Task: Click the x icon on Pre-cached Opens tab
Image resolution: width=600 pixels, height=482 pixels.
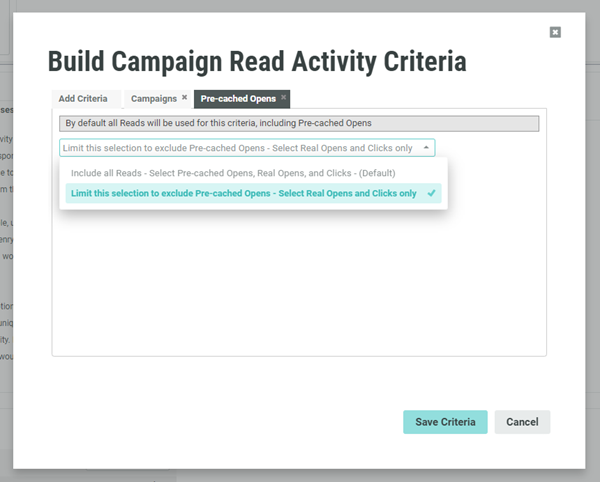Action: coord(284,98)
